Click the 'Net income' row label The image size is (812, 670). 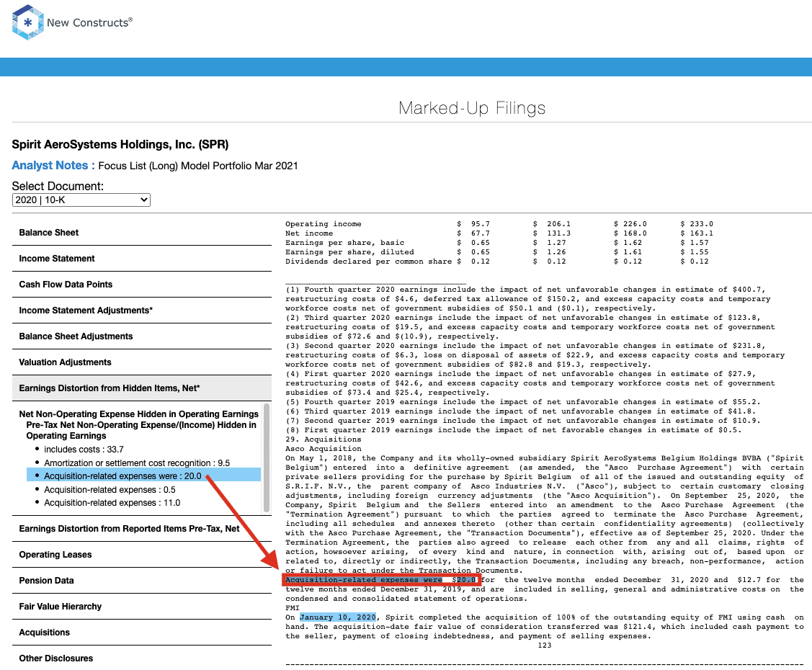click(x=308, y=233)
